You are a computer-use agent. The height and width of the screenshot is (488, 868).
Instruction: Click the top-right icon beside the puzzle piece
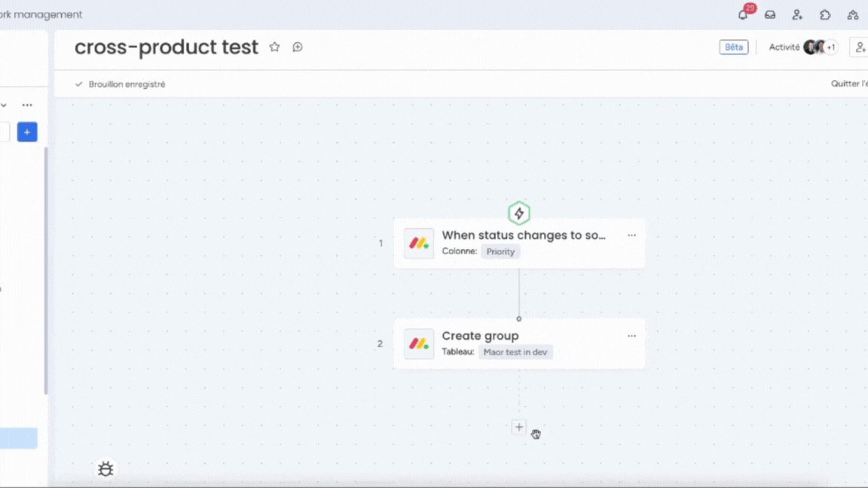(852, 15)
